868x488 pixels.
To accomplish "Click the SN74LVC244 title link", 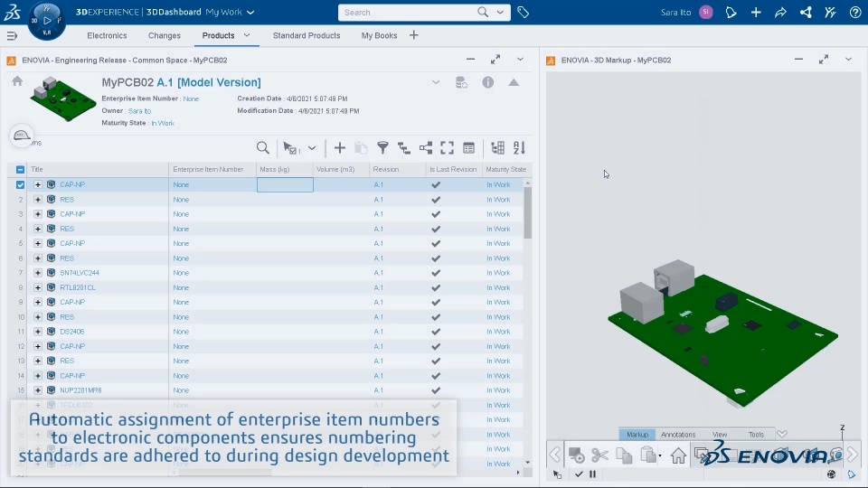I will point(80,273).
